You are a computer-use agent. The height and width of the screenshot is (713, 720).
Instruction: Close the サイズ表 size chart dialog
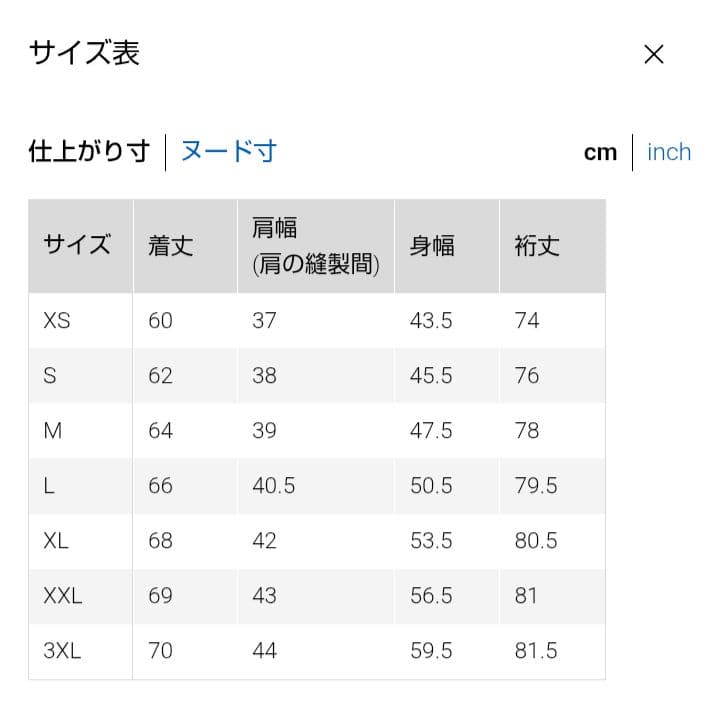(653, 54)
